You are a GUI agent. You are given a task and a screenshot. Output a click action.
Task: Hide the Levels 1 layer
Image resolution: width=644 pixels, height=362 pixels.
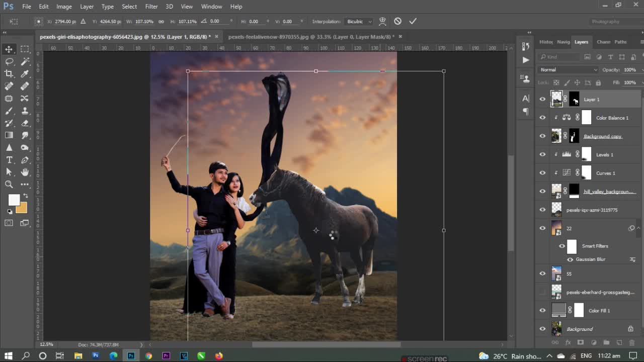tap(542, 154)
